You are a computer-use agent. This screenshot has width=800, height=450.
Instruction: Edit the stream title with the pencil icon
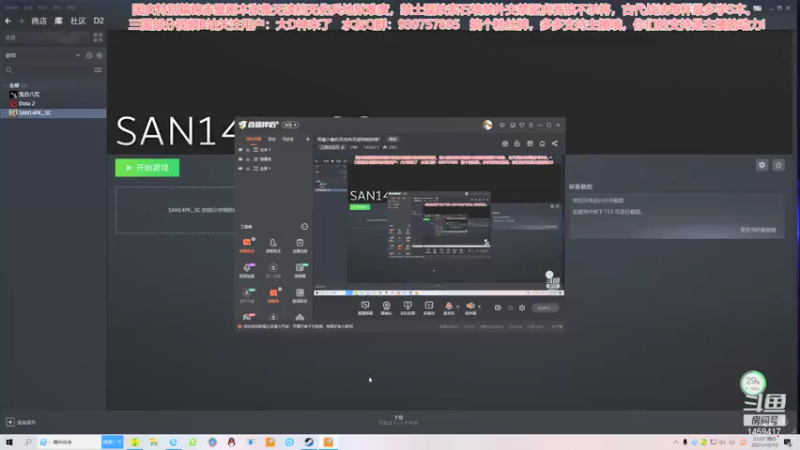coord(343,147)
